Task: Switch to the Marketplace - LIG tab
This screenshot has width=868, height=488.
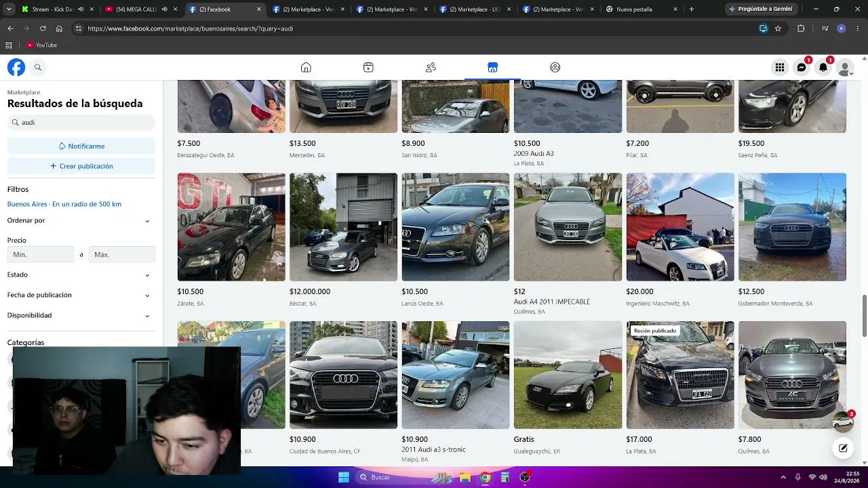Action: click(475, 9)
